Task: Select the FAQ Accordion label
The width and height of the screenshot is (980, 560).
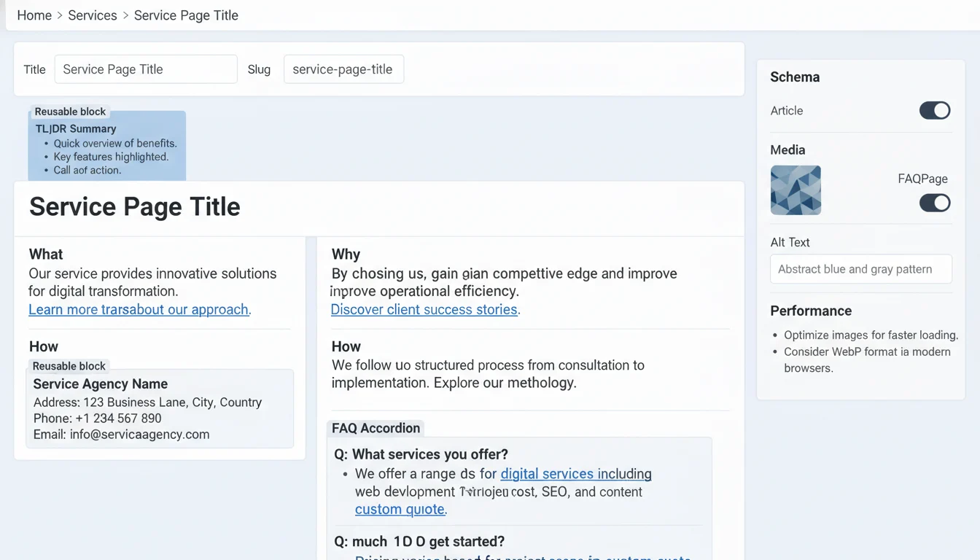Action: [x=376, y=428]
